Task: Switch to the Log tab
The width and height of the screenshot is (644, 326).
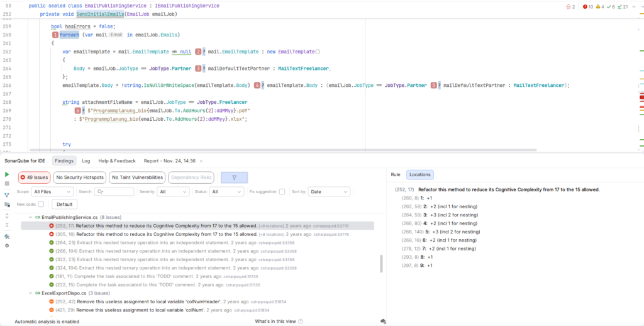Action: click(x=86, y=160)
